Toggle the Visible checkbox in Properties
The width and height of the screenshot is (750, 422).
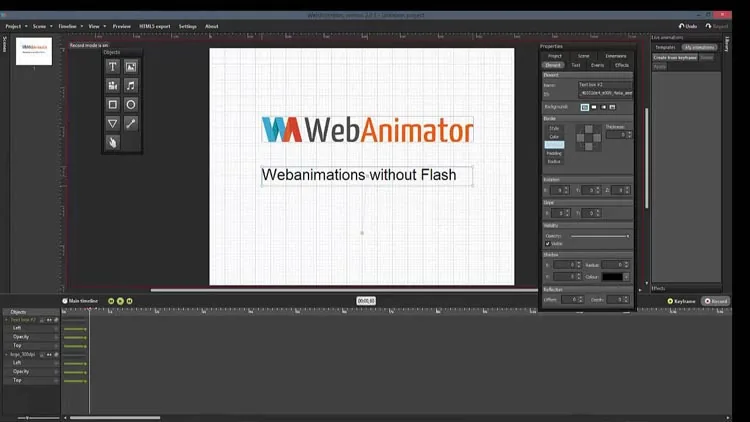[548, 244]
